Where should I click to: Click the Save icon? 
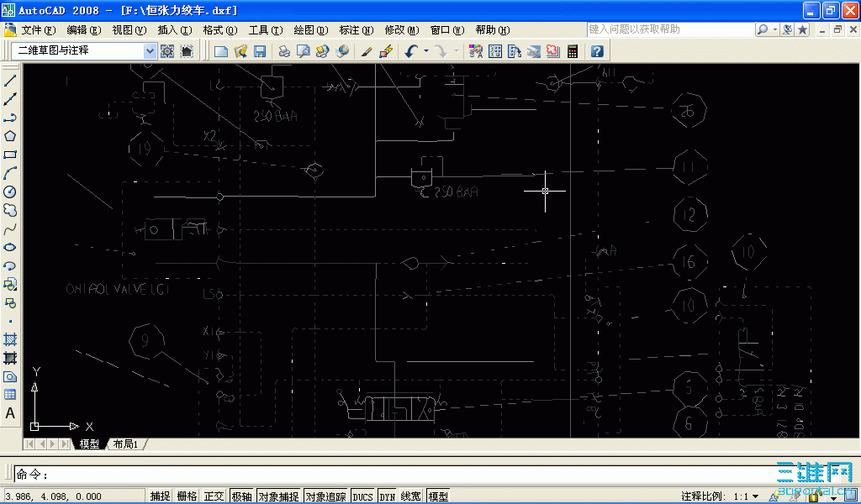[259, 51]
